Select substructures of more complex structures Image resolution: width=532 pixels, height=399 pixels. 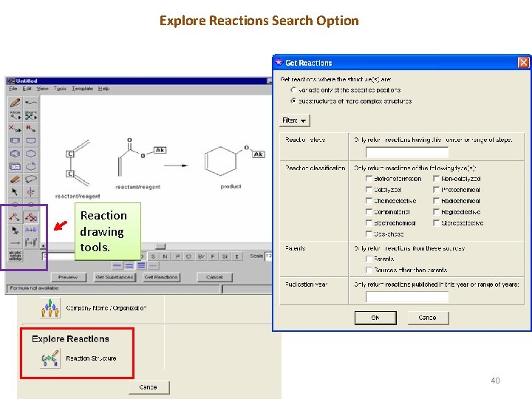coord(293,100)
